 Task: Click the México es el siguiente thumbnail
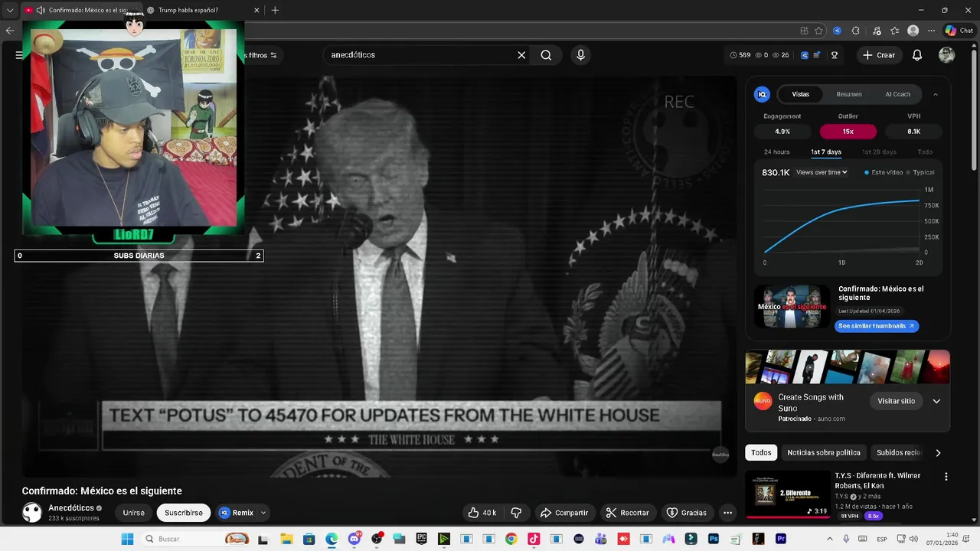792,307
